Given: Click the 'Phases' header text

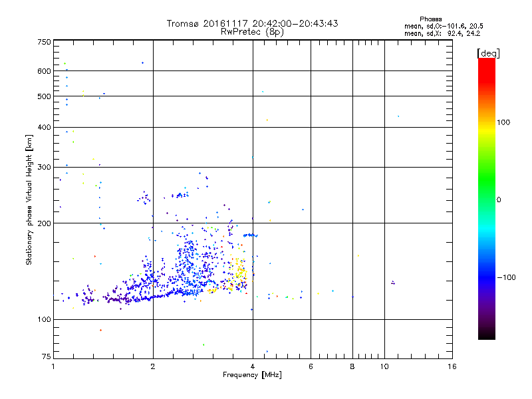Looking at the screenshot, I should (x=430, y=19).
